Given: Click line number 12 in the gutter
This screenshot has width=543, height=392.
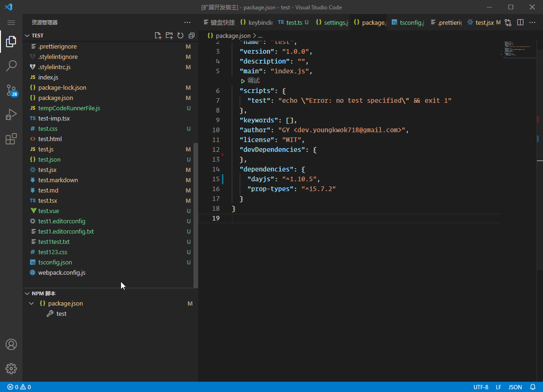Looking at the screenshot, I should [x=216, y=150].
